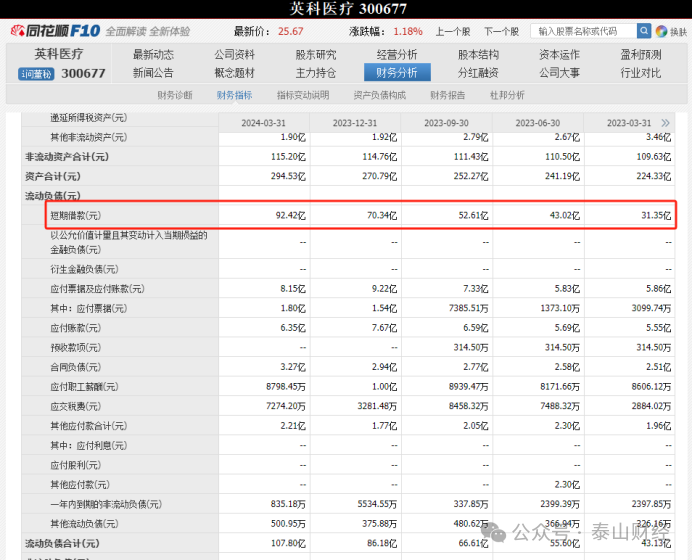Click the 294.53亿 total assets value

pyautogui.click(x=288, y=177)
